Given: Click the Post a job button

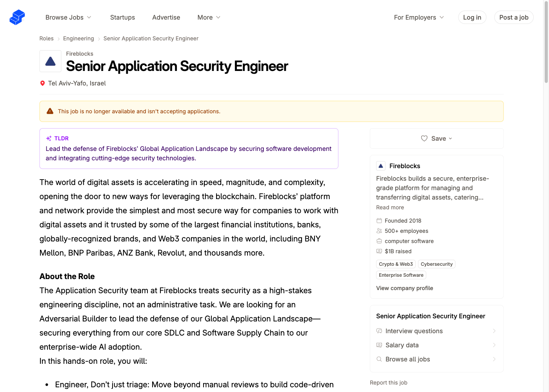Looking at the screenshot, I should coord(514,17).
